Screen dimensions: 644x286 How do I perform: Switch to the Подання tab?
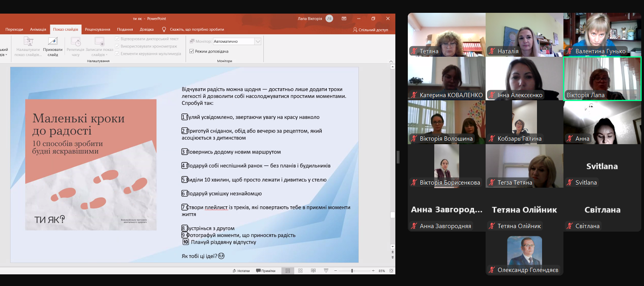pos(125,30)
